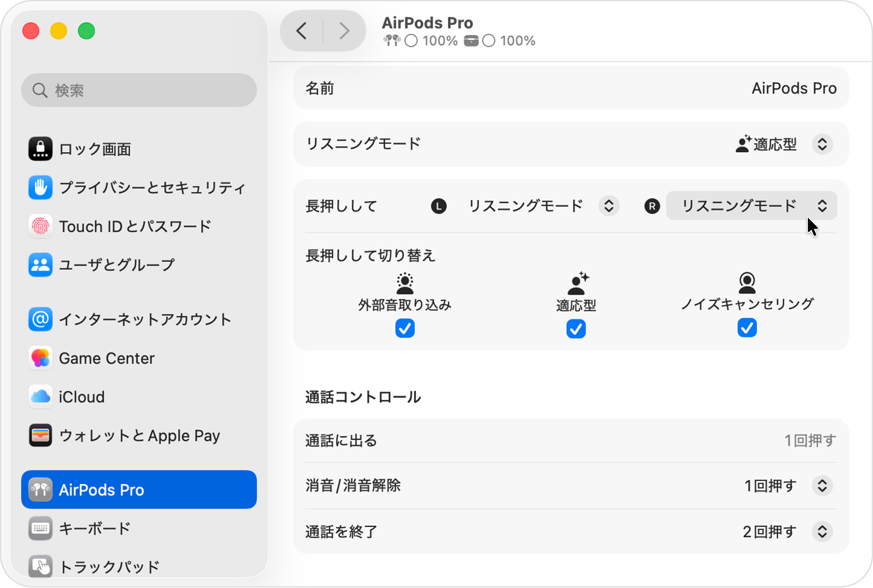Open the 消音/消音解除 dropdown
The width and height of the screenshot is (873, 588).
point(822,485)
